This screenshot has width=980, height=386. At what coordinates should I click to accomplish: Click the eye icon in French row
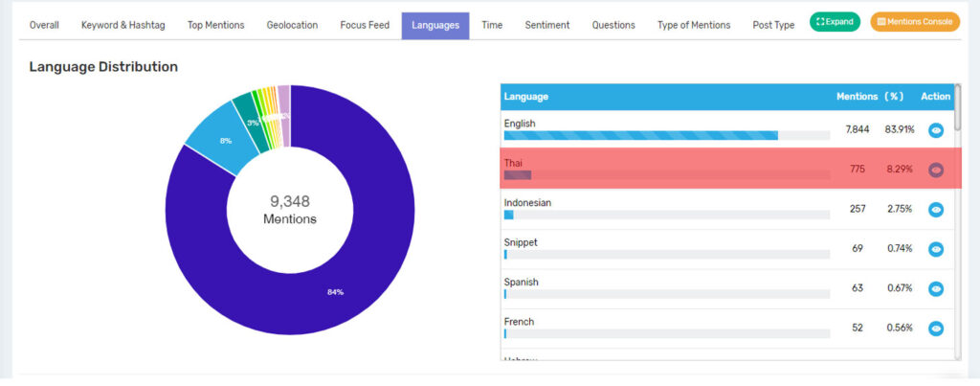(x=935, y=329)
